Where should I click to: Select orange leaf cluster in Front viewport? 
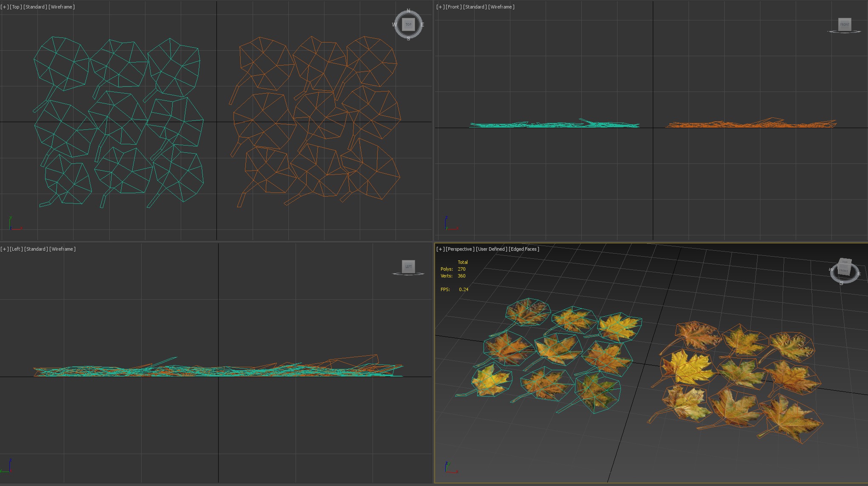tap(751, 123)
